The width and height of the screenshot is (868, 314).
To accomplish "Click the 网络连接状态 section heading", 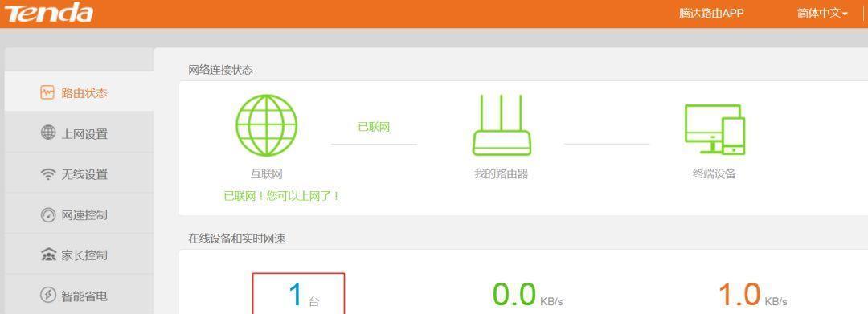I will coord(220,70).
